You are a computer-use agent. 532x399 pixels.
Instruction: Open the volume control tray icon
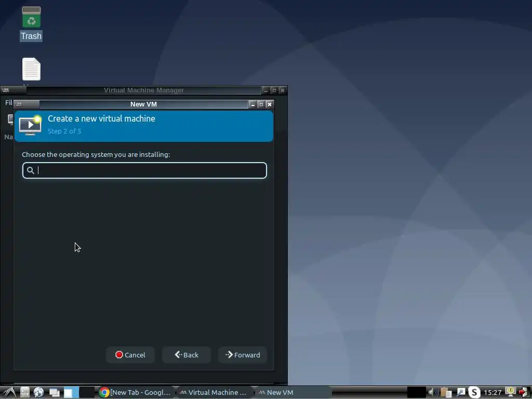433,392
